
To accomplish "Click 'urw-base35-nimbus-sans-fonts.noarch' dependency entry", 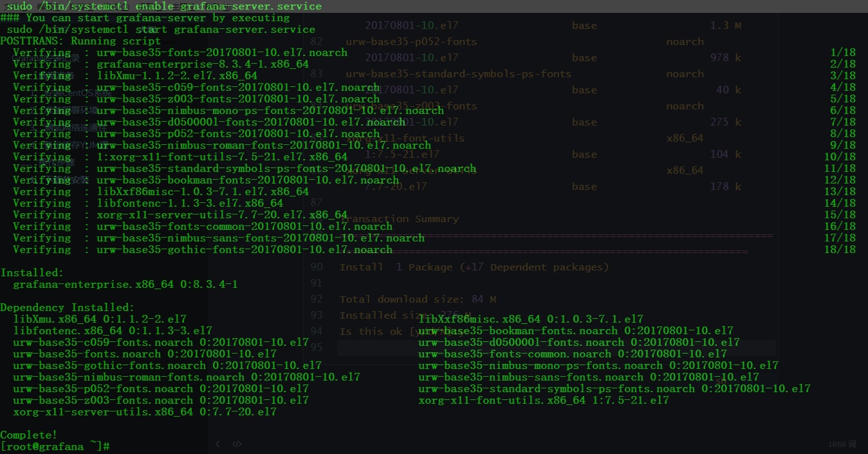I will point(589,377).
